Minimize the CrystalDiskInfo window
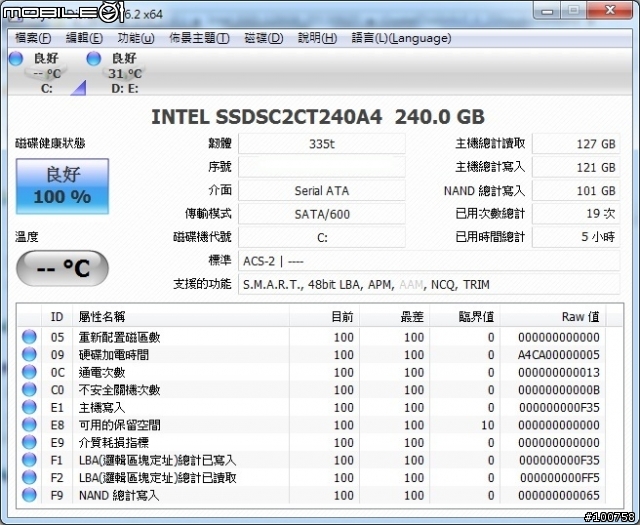The height and width of the screenshot is (525, 640). 547,11
